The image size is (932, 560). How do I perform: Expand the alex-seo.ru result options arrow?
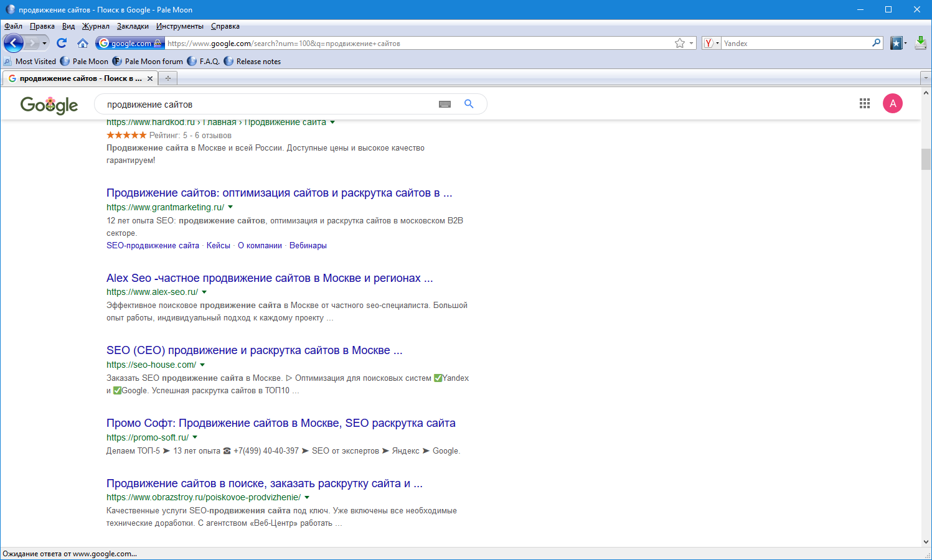point(204,292)
